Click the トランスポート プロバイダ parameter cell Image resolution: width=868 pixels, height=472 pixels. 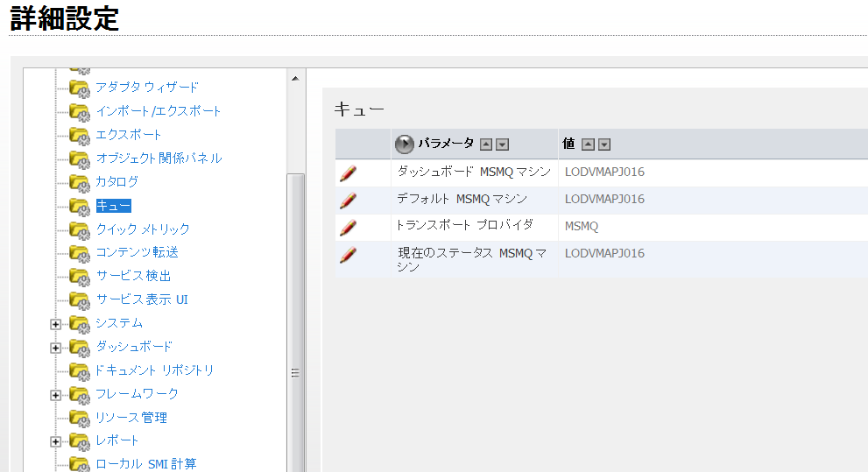[475, 227]
